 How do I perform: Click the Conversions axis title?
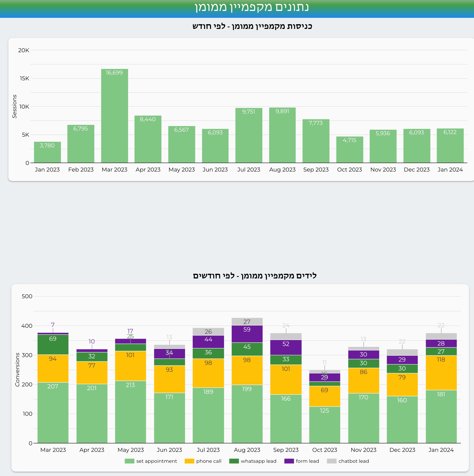[x=17, y=369]
